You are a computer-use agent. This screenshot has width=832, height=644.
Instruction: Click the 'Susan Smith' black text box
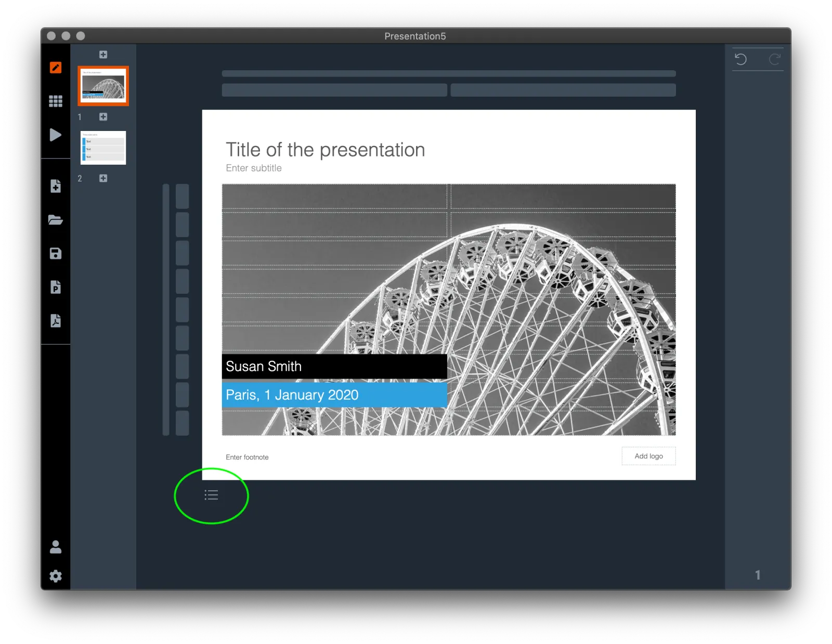pyautogui.click(x=334, y=366)
